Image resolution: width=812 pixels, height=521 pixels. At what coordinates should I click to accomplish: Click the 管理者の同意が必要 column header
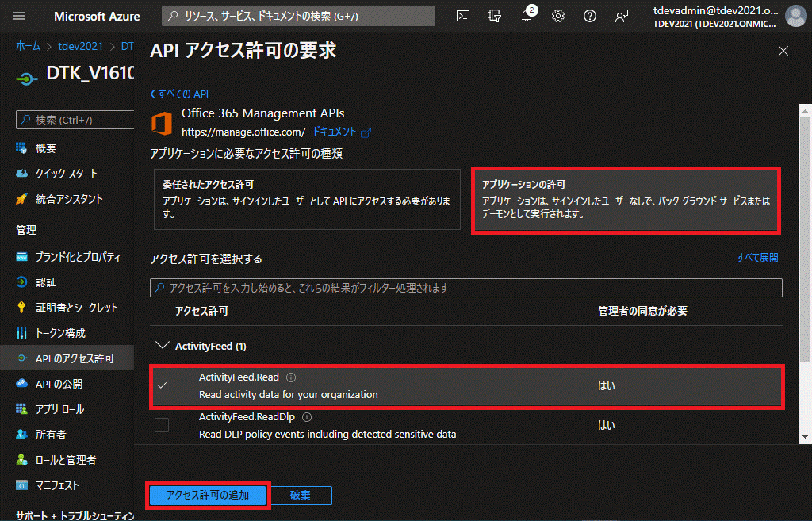pyautogui.click(x=642, y=311)
